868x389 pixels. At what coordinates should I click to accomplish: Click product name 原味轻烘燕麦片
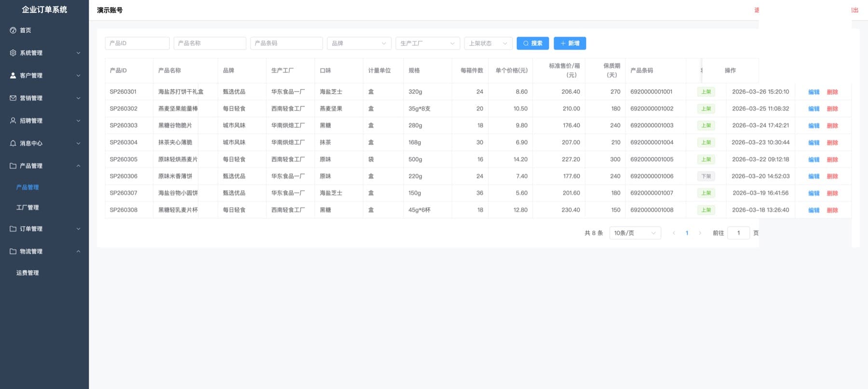coord(178,159)
